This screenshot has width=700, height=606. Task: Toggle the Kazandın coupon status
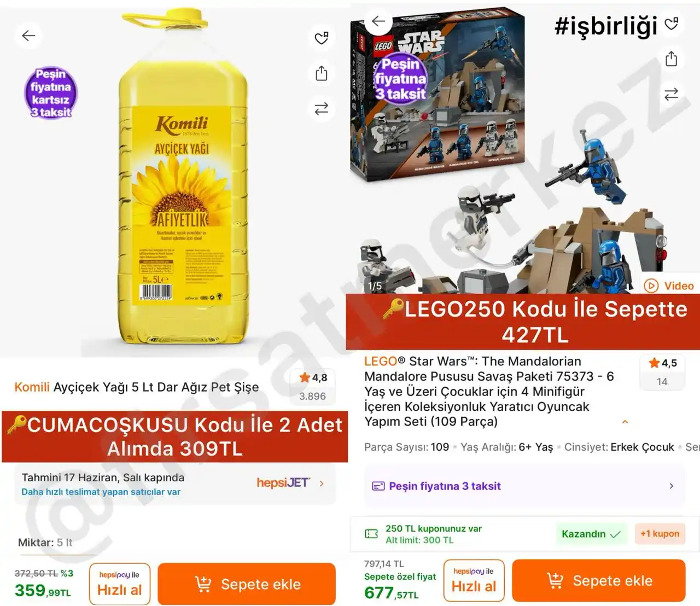pyautogui.click(x=591, y=534)
